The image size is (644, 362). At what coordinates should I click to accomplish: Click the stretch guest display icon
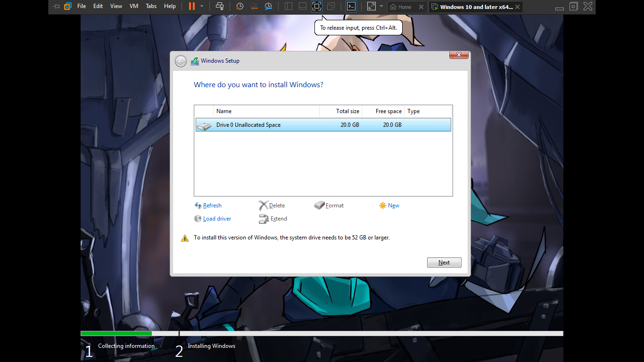[372, 7]
